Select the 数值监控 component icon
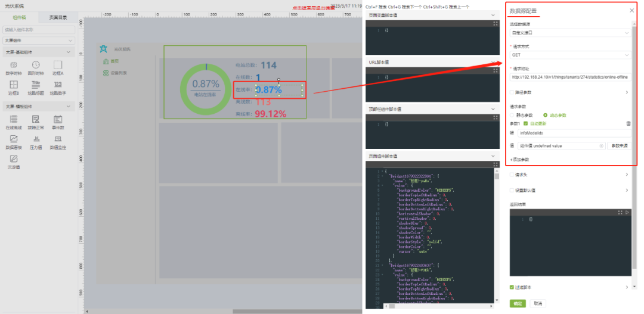This screenshot has height=314, width=644. point(57,139)
